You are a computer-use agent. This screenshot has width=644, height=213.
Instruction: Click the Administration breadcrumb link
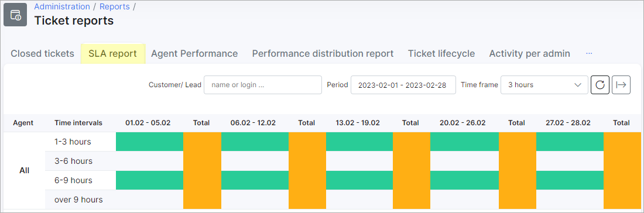(62, 6)
